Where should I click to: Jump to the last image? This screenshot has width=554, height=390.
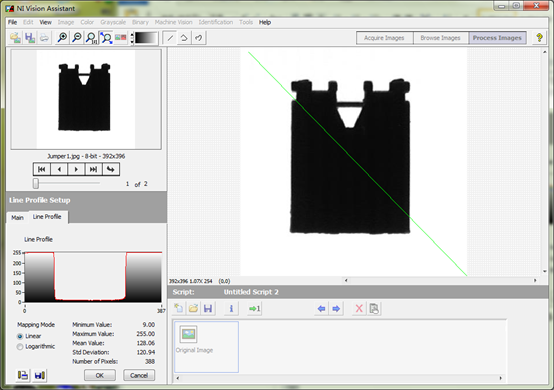tap(93, 169)
